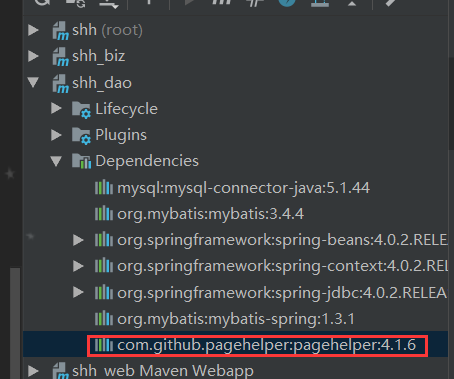
Task: Click the shh_biz Maven module icon
Action: coord(60,57)
